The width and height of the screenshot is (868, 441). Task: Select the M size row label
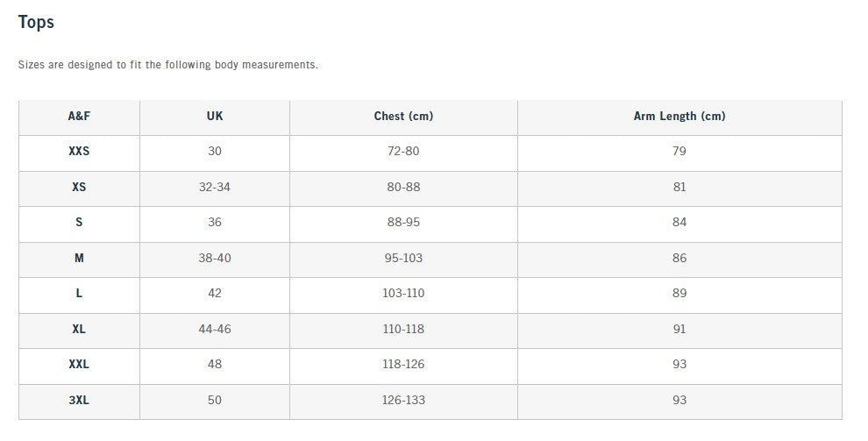tap(79, 258)
